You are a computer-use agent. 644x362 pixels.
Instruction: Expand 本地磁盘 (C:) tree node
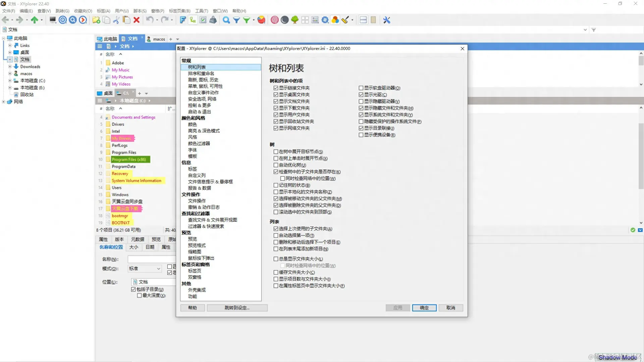click(x=10, y=81)
